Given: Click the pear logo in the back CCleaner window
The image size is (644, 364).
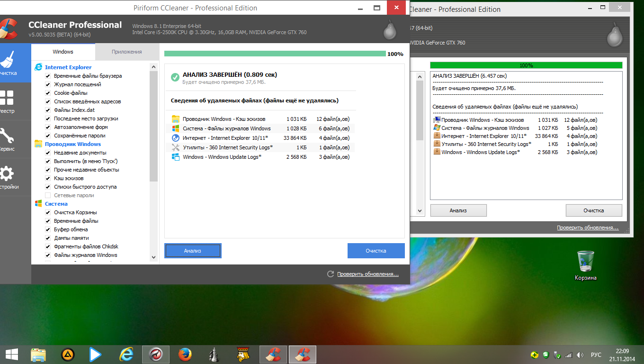Looking at the screenshot, I should point(614,36).
